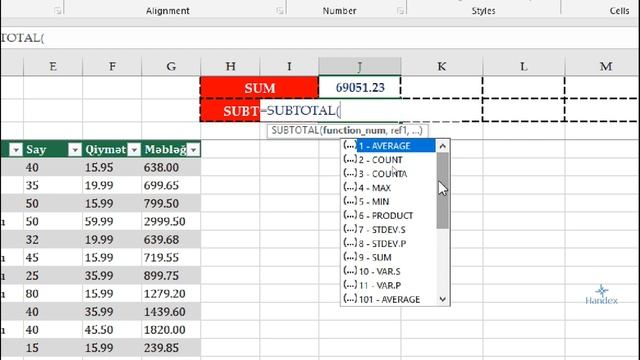Open Alignment group dialog launcher
The image size is (640, 360).
click(x=280, y=11)
